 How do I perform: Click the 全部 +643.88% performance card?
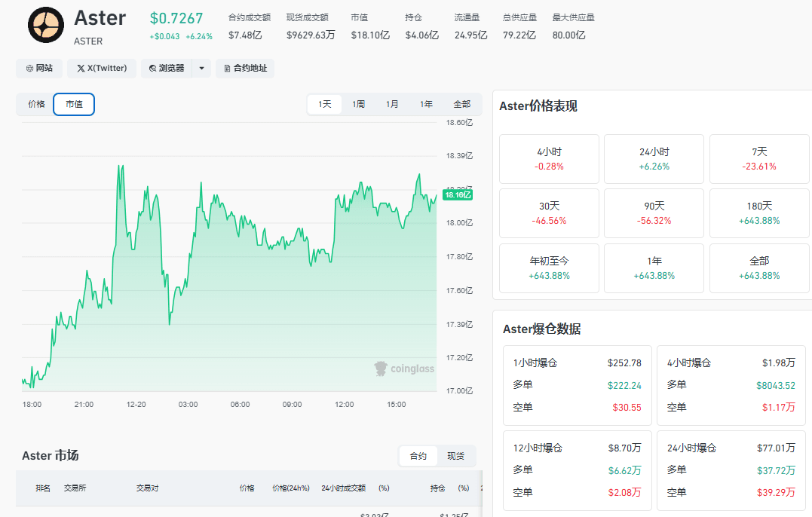coord(759,268)
